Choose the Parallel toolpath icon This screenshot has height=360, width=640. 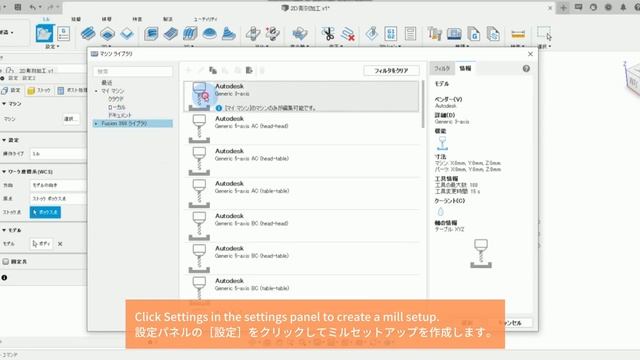pyautogui.click(x=190, y=33)
